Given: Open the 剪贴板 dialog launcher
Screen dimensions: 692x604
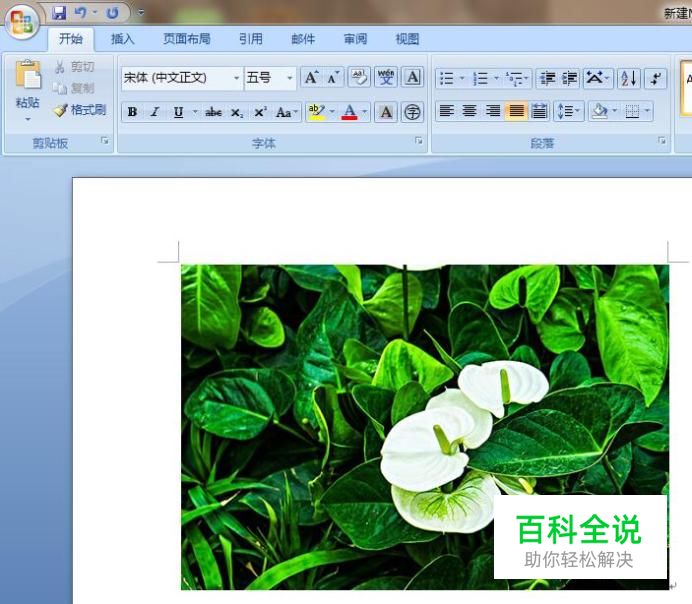Looking at the screenshot, I should (105, 141).
